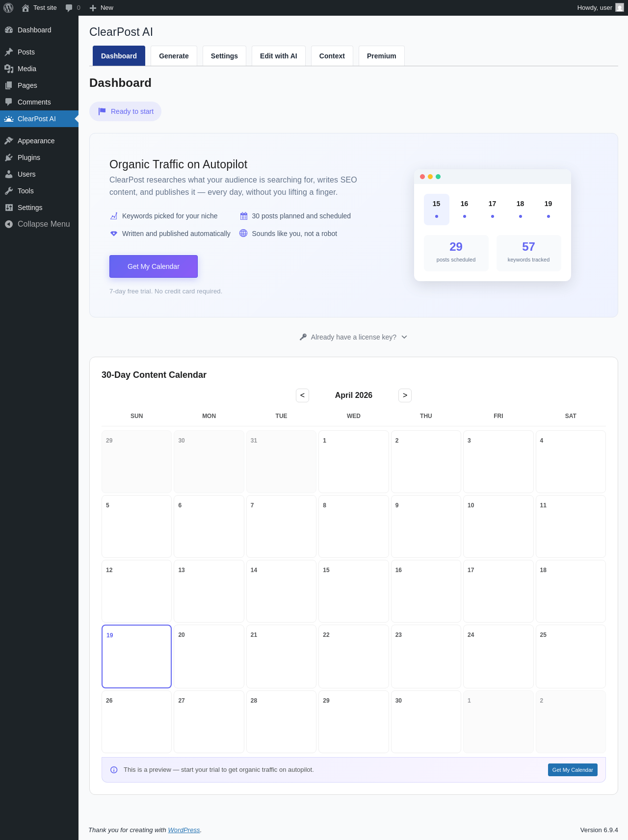Click the large Get My Calendar button
Viewport: 628px width, 840px height.
click(154, 266)
